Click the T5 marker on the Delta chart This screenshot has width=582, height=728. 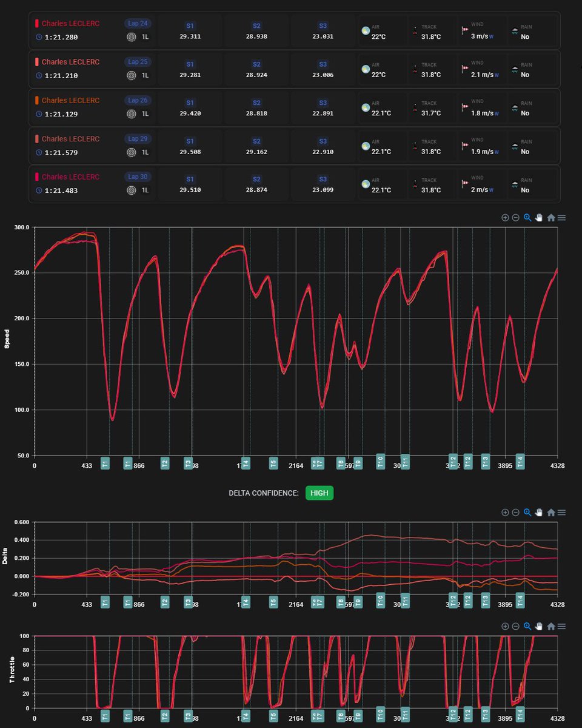pos(273,602)
